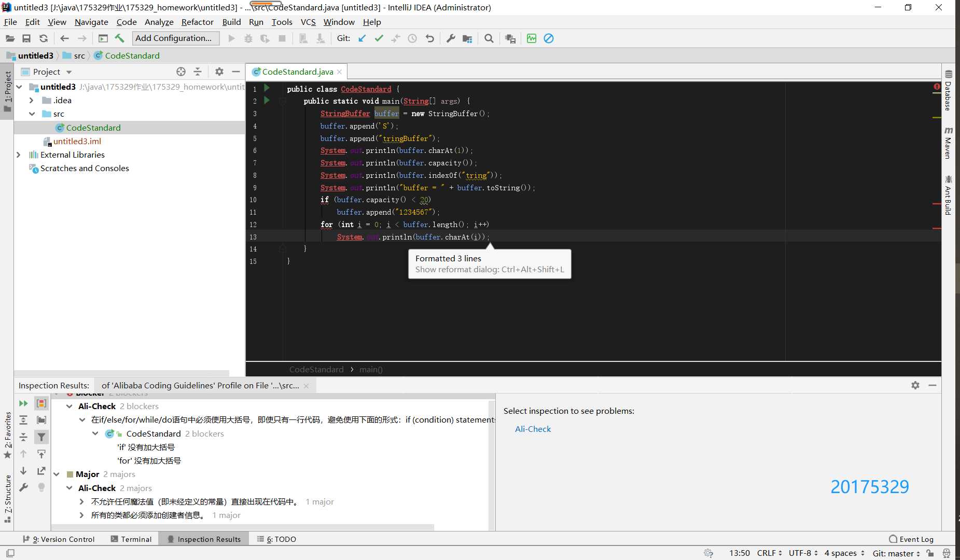The image size is (960, 560).
Task: Click the Ali-Check link
Action: (x=533, y=429)
